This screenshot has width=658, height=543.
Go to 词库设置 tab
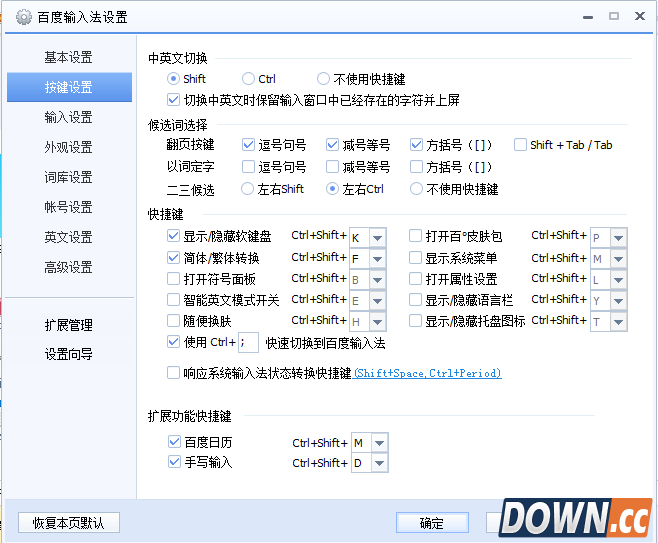click(x=68, y=177)
